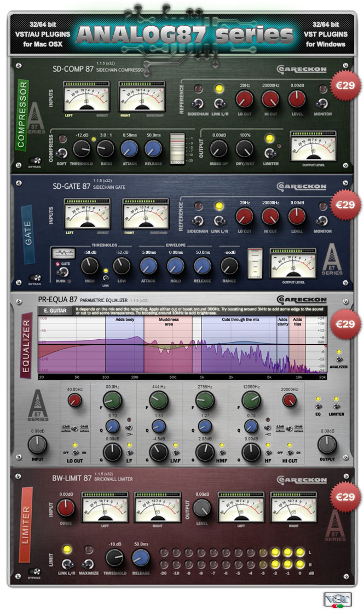Click the gate LO CUT red knob
The height and width of the screenshot is (614, 364).
click(245, 216)
